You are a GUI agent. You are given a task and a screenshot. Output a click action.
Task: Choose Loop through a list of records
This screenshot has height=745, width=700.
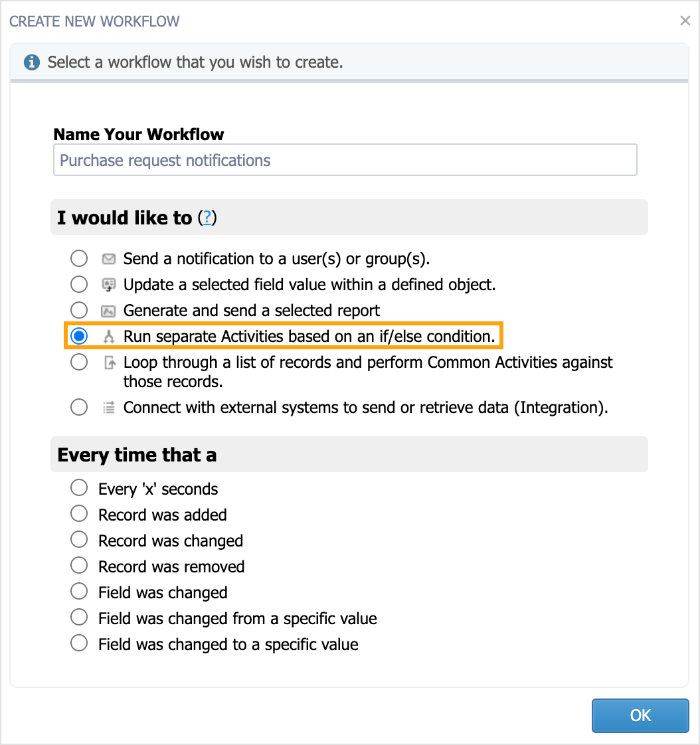coord(79,362)
